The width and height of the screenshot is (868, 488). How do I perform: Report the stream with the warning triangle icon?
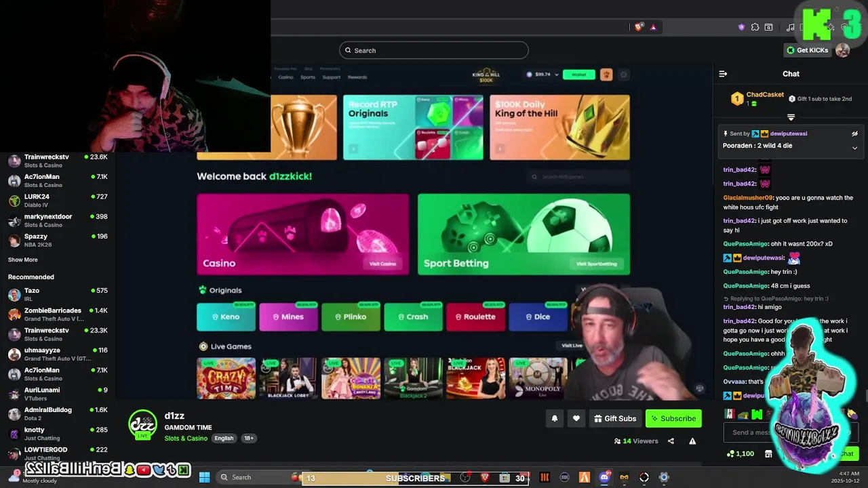coord(692,441)
